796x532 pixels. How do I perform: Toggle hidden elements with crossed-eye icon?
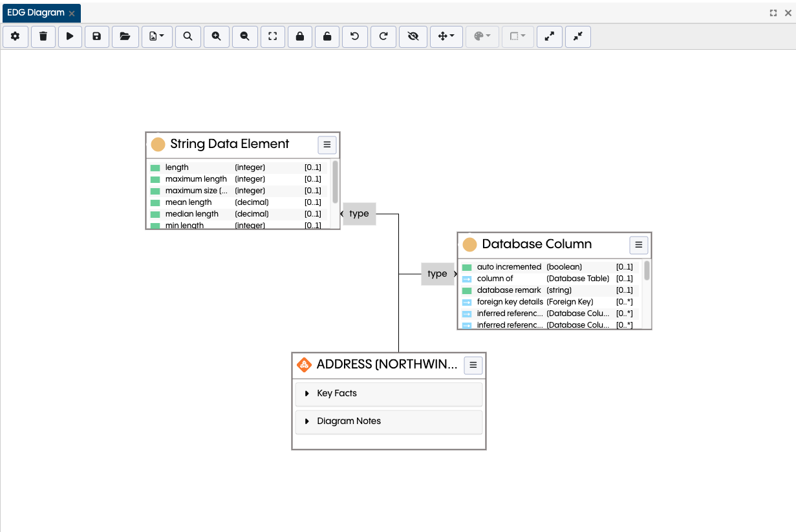413,37
